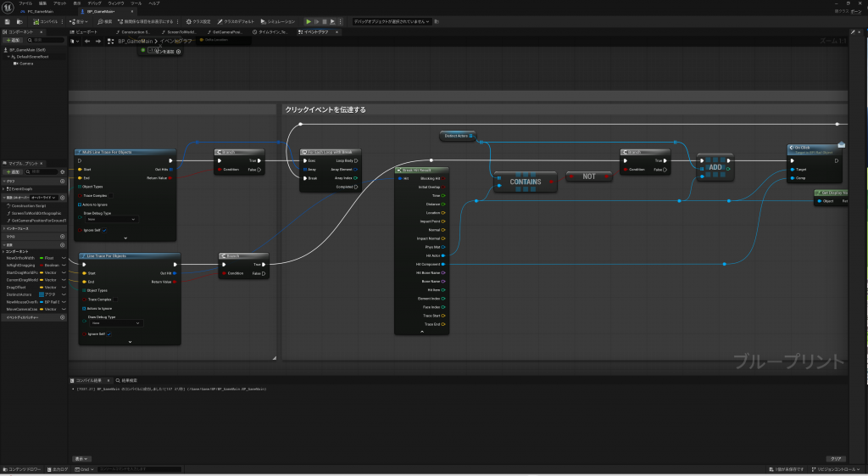Viewport: 868px width, 476px height.
Task: Expand the インターフェース (Interfaces) section
Action: [4, 228]
